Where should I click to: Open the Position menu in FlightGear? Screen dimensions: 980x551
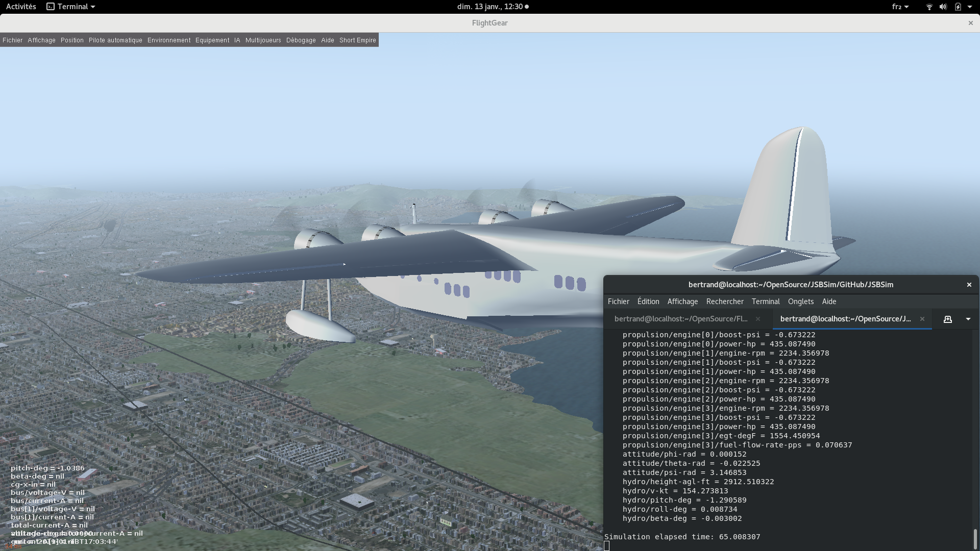tap(72, 40)
